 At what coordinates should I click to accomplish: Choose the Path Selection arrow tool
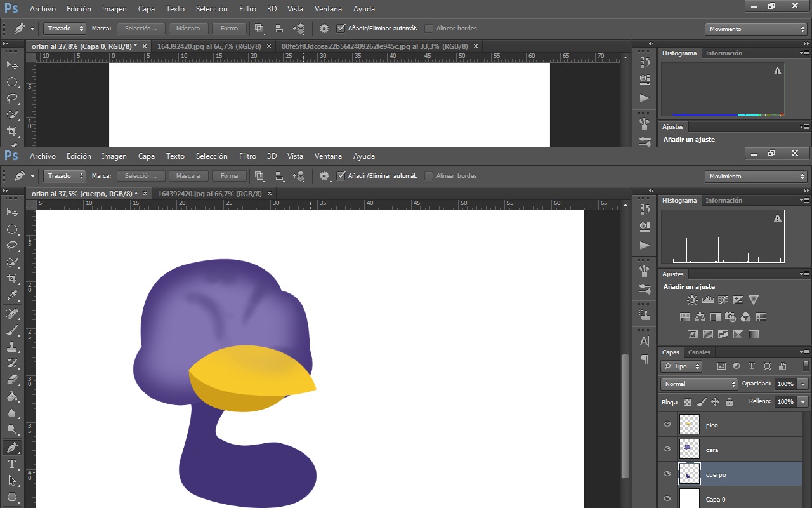click(11, 481)
